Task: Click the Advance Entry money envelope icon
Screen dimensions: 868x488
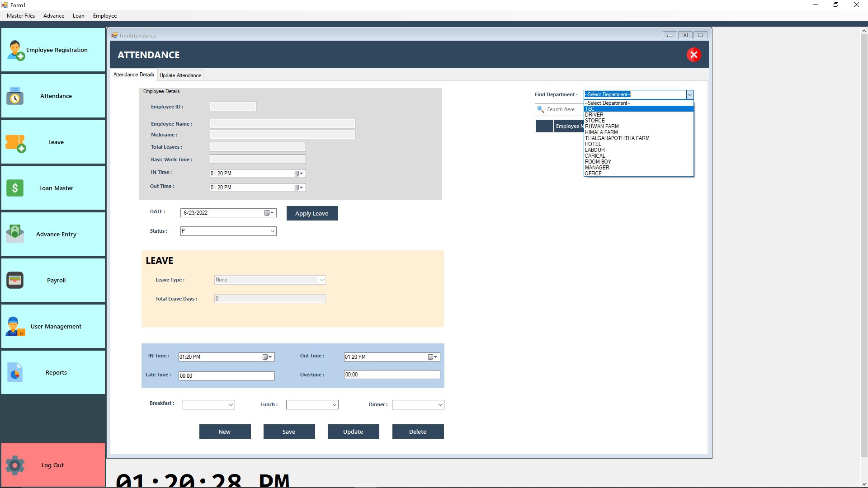Action: (15, 234)
